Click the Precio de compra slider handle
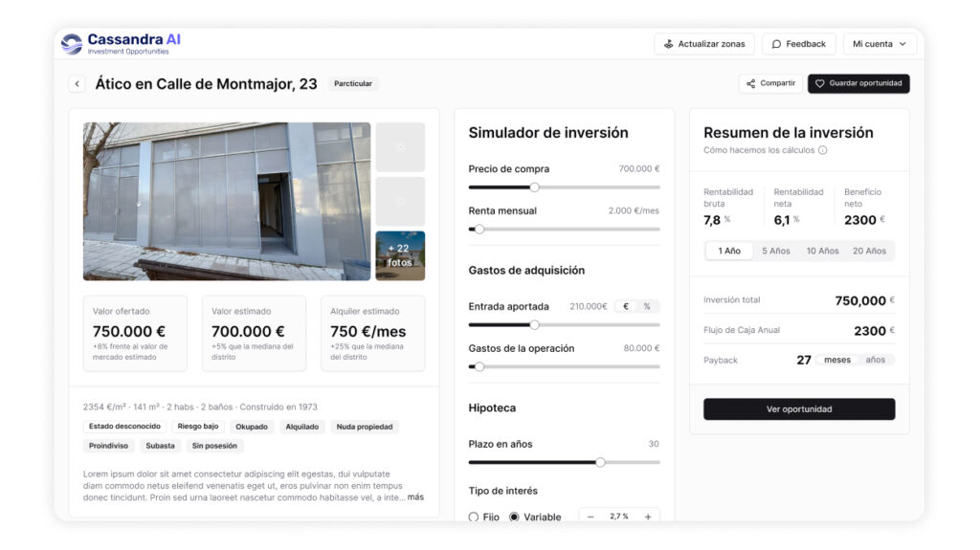This screenshot has height=550, width=980. pos(534,187)
